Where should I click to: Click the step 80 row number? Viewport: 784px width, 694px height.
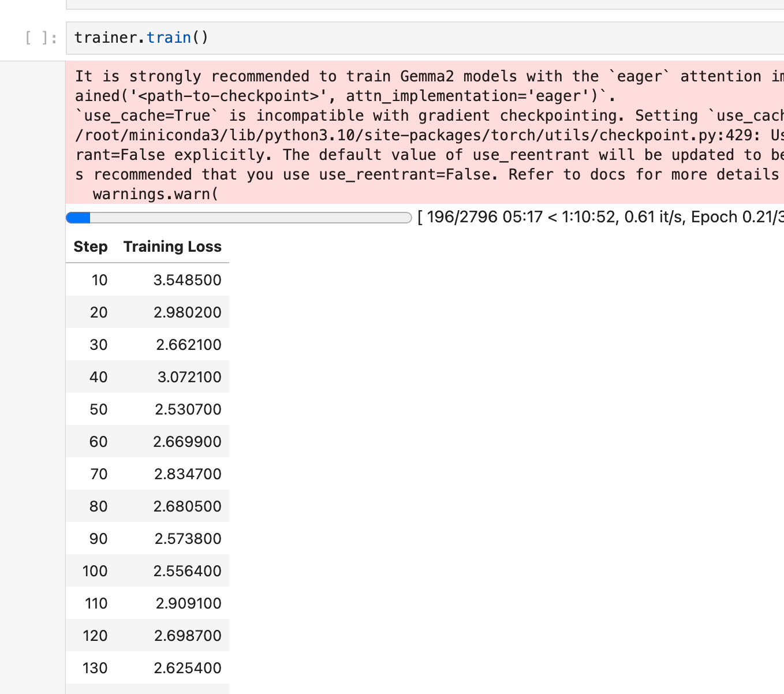pyautogui.click(x=98, y=506)
